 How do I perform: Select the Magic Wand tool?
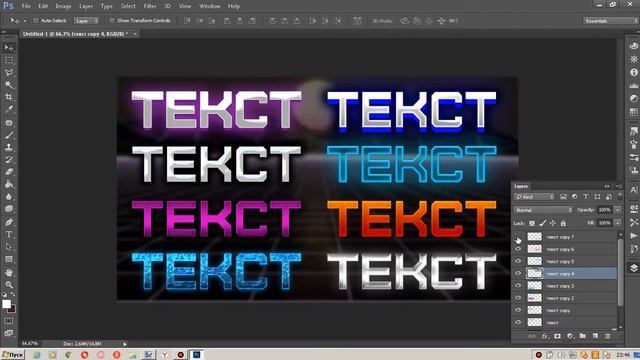click(x=9, y=85)
